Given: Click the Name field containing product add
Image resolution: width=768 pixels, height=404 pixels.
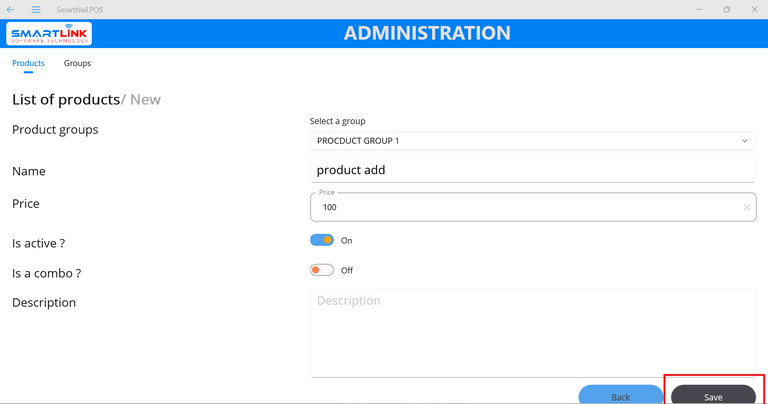Looking at the screenshot, I should 532,170.
